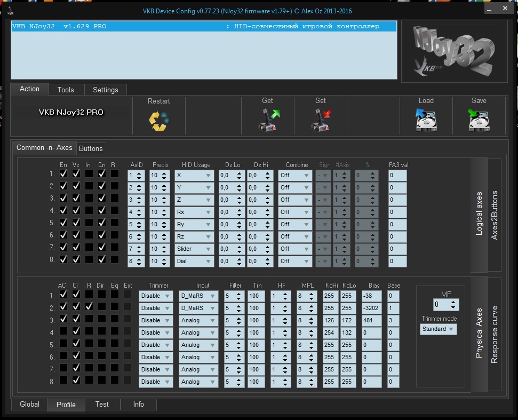Toggle Cn checkbox for logical axis 5
518x420 pixels.
[102, 223]
